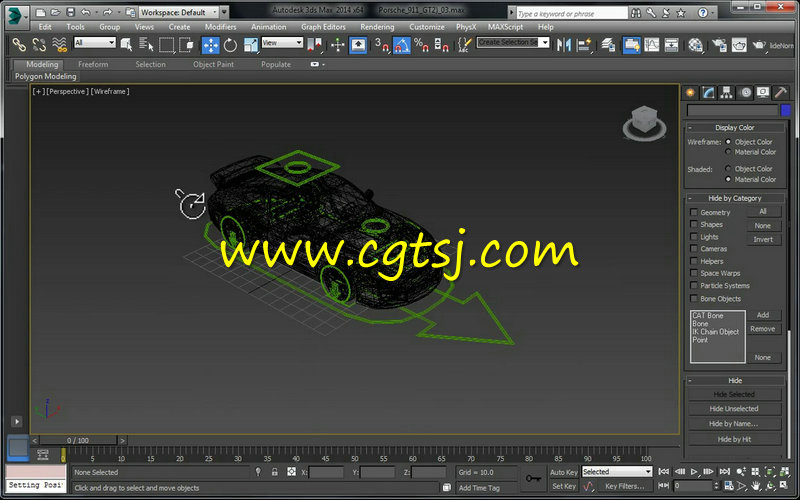Open the Selected key filter dropdown
This screenshot has width=800, height=500.
click(617, 472)
